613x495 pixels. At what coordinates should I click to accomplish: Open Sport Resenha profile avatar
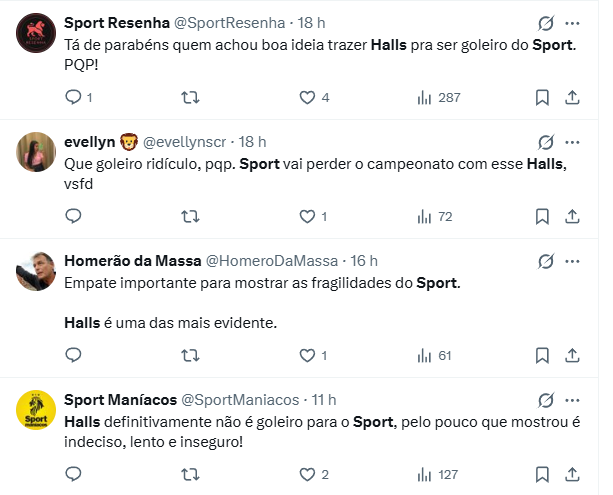[x=36, y=34]
